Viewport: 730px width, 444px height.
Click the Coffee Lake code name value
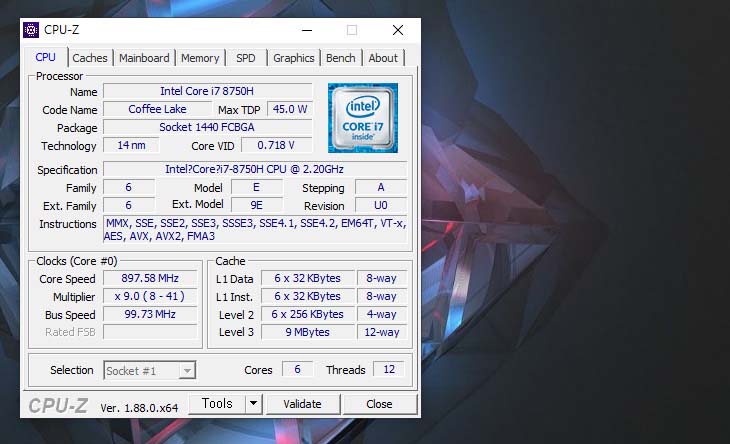157,109
